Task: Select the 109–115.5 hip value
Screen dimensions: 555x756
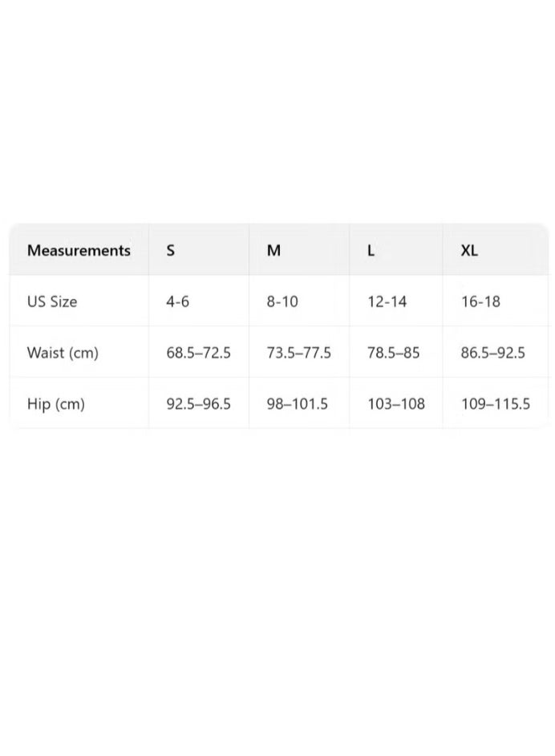Action: pos(495,404)
